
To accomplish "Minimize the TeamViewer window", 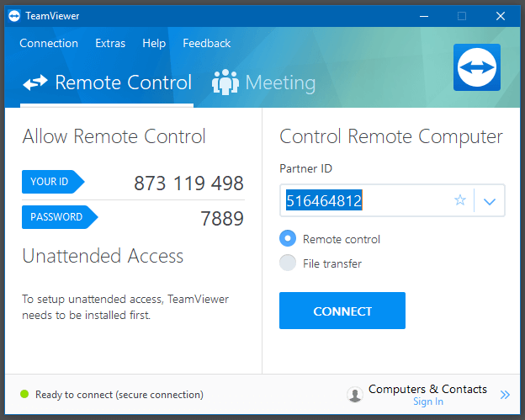I will (424, 16).
